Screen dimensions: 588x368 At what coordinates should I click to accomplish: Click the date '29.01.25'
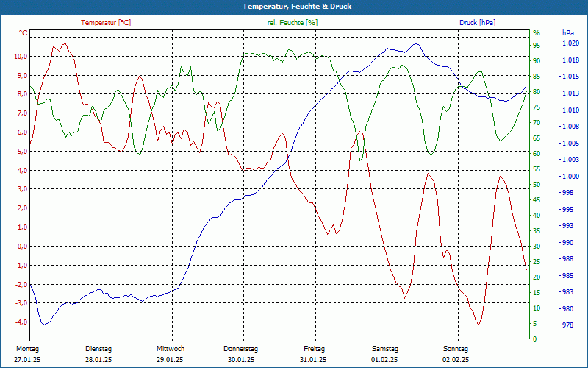[x=170, y=360]
